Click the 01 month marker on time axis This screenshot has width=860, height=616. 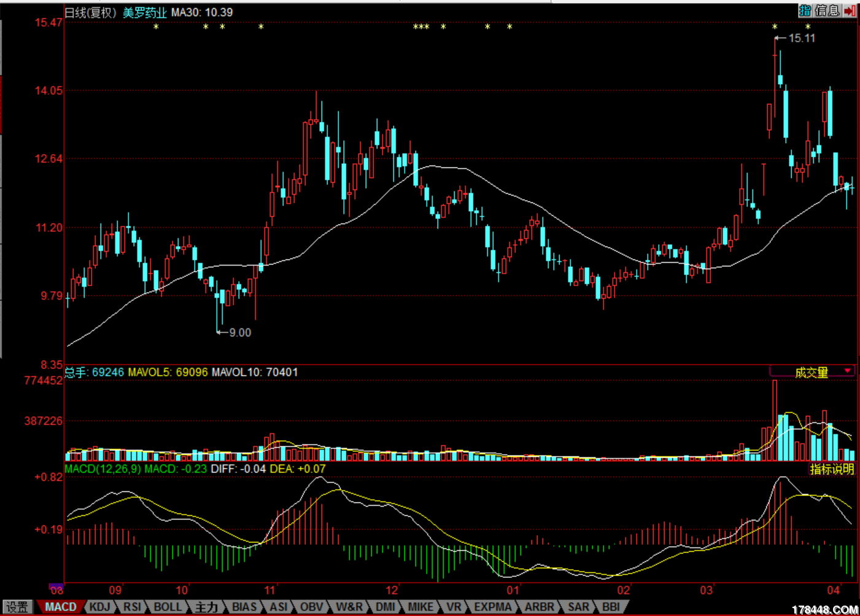[x=513, y=591]
